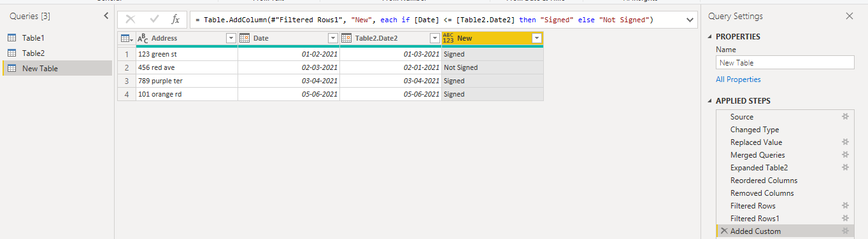868x239 pixels.
Task: Open the table menu icon in grid corner
Action: click(x=127, y=39)
